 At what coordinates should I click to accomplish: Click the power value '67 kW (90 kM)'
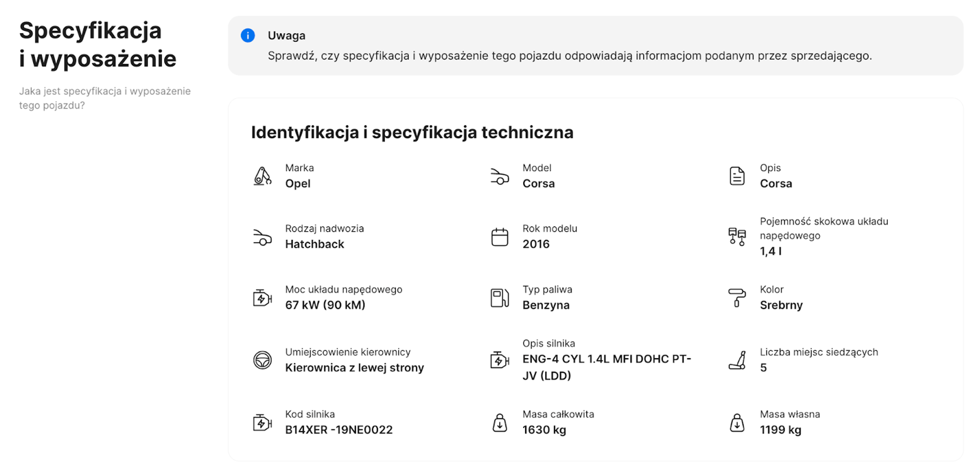click(x=325, y=305)
